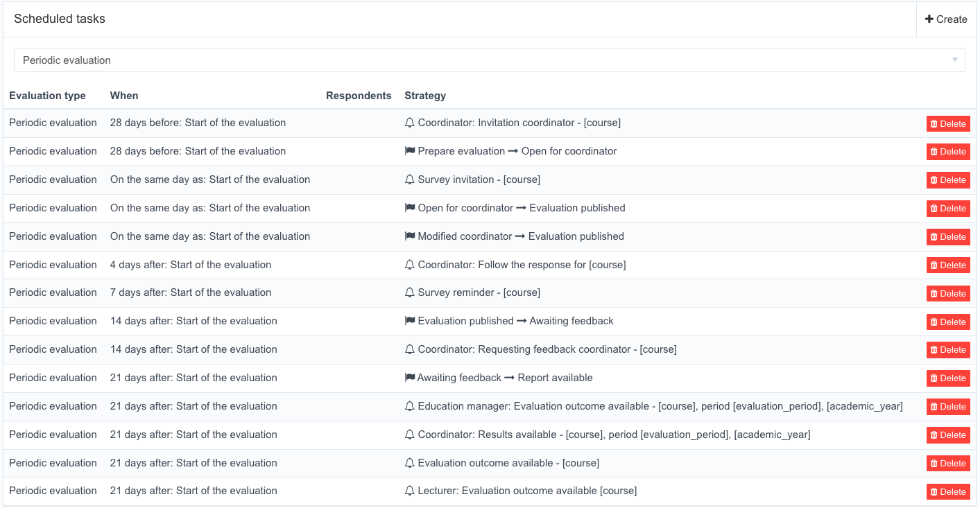Image resolution: width=980 pixels, height=508 pixels.
Task: Select '7 days after: Start of the evaluation'
Action: 191,292
